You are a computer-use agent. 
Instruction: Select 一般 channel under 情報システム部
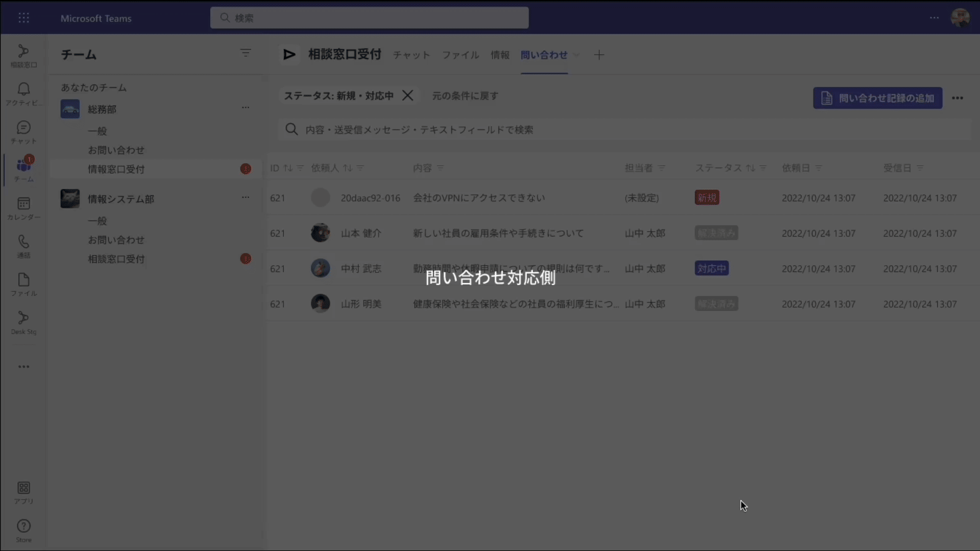tap(97, 221)
